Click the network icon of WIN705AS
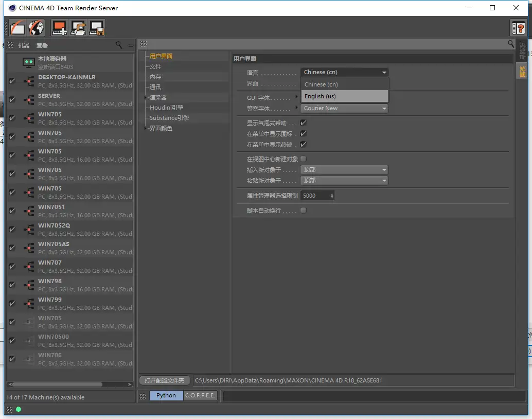532x419 pixels. tap(29, 248)
